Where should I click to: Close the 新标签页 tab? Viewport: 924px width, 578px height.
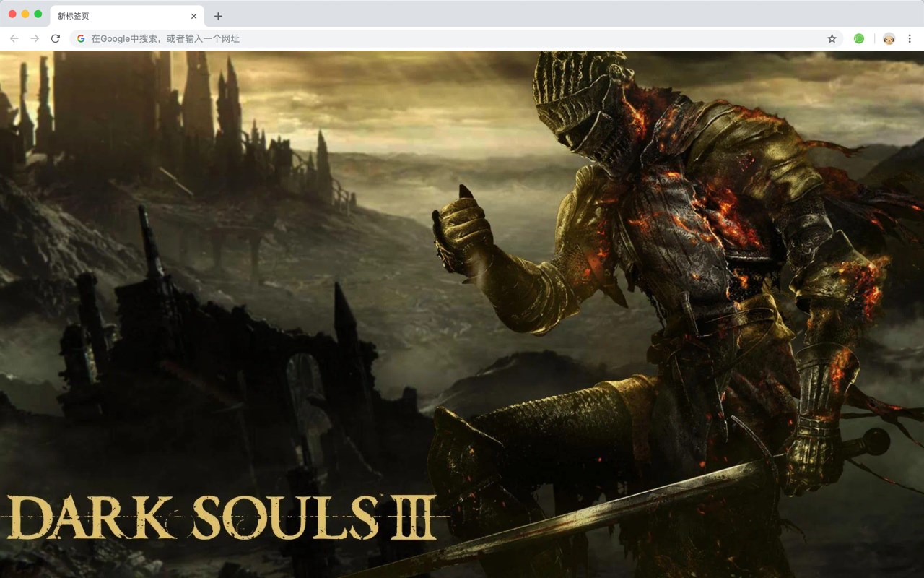(193, 16)
